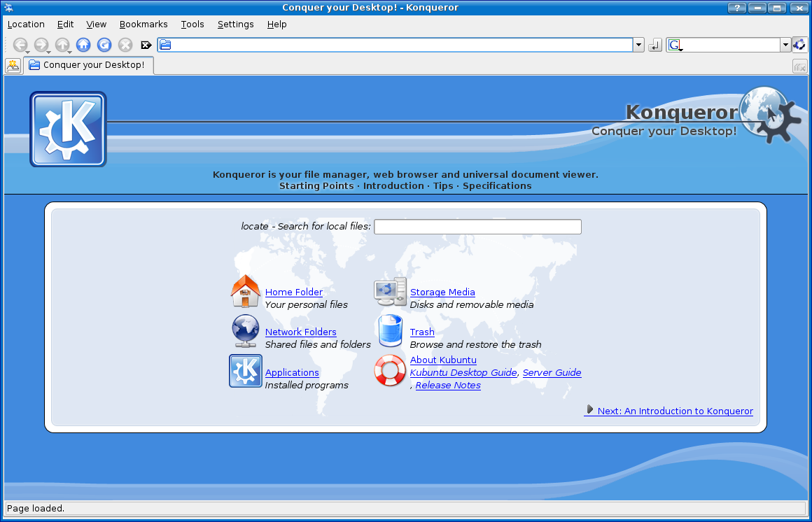The image size is (812, 522).
Task: Open "Next: An Introduction to Konqueror" link
Action: (674, 411)
